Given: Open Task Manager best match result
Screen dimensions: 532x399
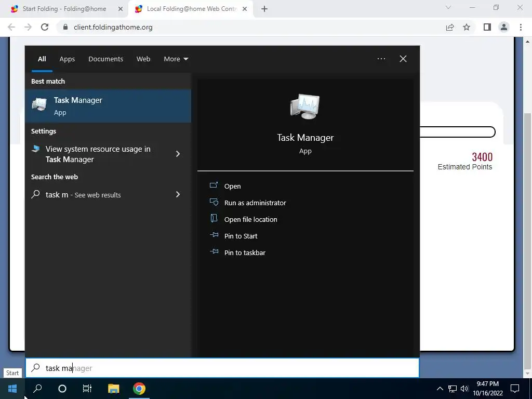Looking at the screenshot, I should click(108, 106).
